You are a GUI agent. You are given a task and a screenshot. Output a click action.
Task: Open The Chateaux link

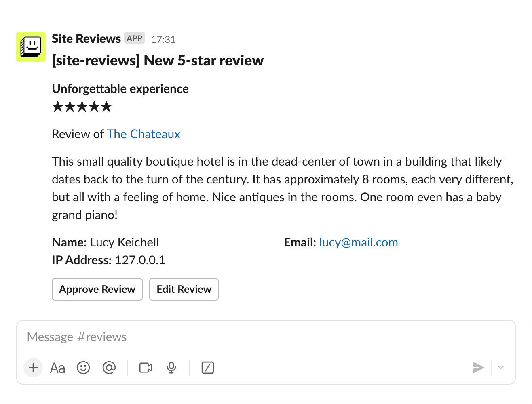click(144, 134)
